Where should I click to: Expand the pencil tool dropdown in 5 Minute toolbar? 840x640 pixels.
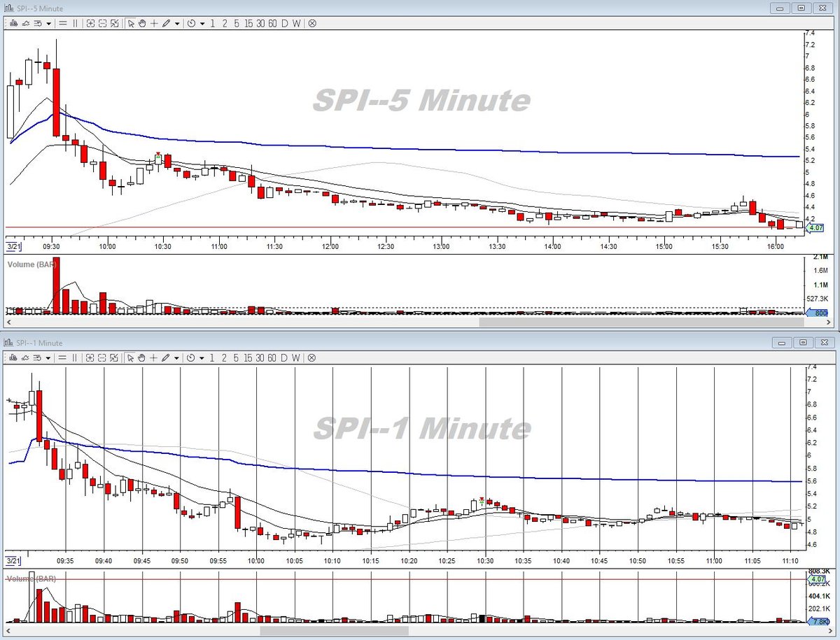177,24
